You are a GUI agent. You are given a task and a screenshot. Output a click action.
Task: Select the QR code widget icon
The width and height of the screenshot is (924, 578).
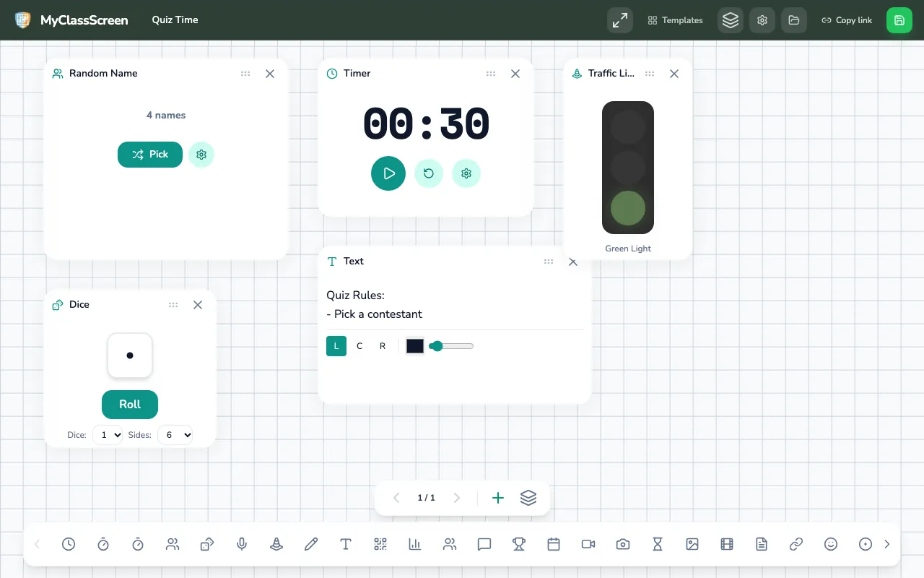click(x=380, y=544)
